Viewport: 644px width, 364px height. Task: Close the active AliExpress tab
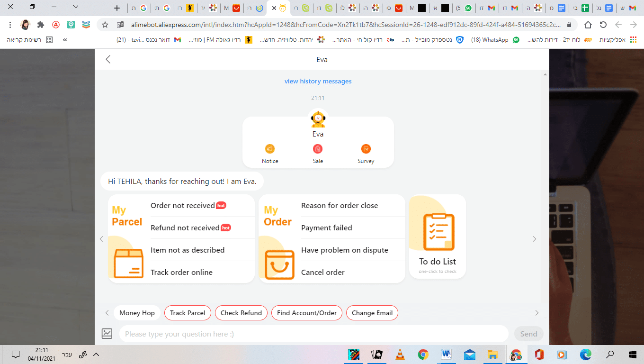[x=274, y=8]
